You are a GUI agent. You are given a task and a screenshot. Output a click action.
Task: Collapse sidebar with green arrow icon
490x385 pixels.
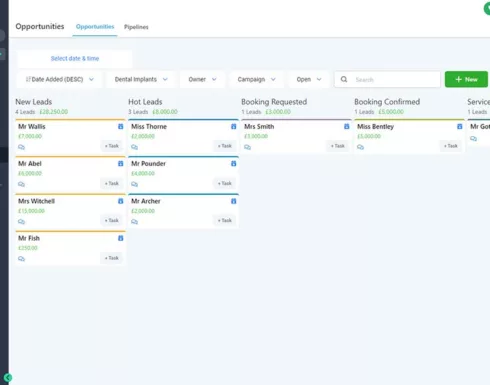[x=8, y=378]
